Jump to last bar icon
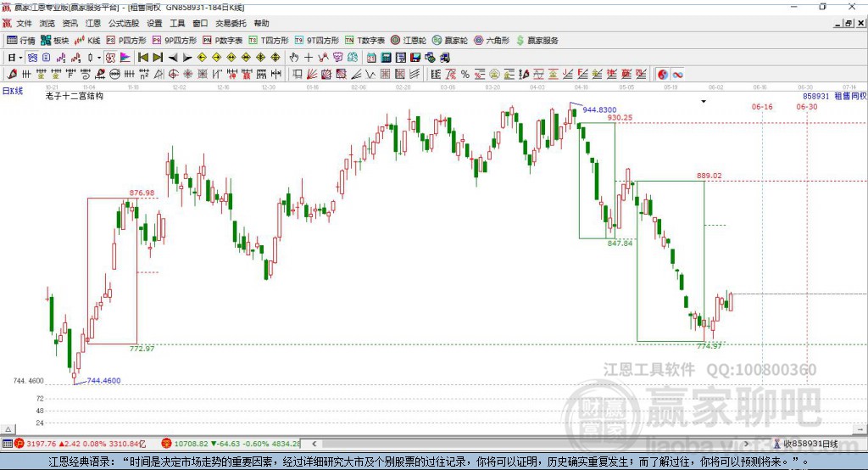868x470 pixels. pos(158,58)
